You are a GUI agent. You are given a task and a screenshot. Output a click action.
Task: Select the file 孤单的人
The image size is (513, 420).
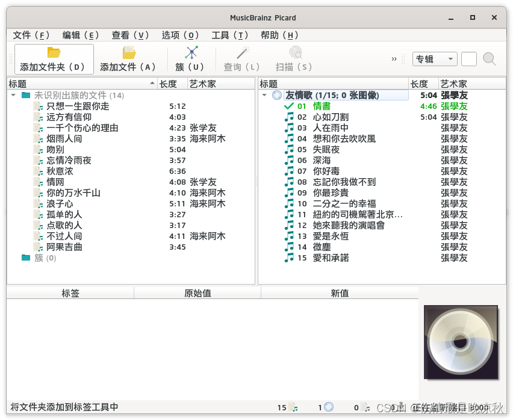pos(64,214)
